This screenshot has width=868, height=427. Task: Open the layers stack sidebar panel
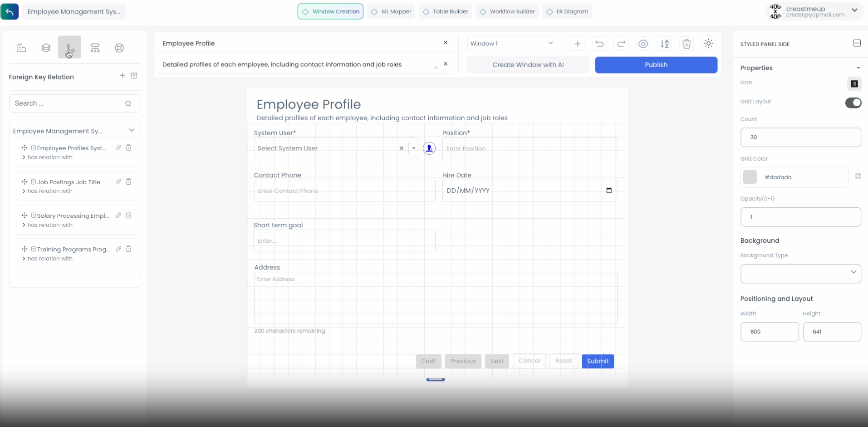(46, 48)
